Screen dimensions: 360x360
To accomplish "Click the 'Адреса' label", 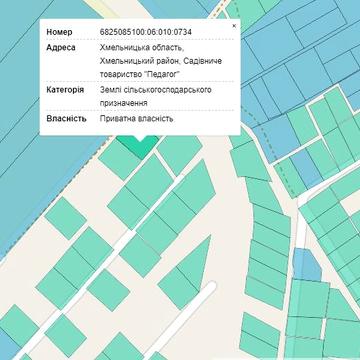I will (x=61, y=47).
